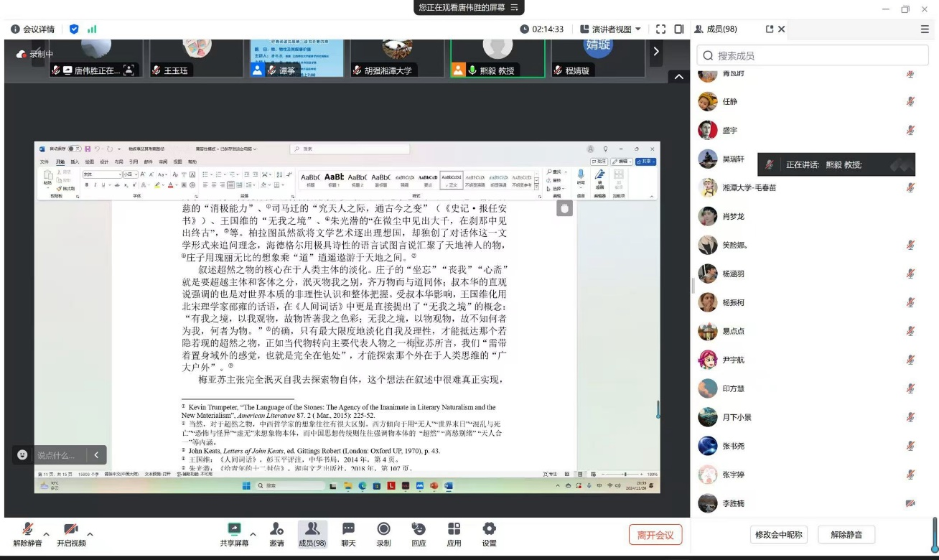Click the 修改会中昵称 button
939x560 pixels.
(x=779, y=535)
